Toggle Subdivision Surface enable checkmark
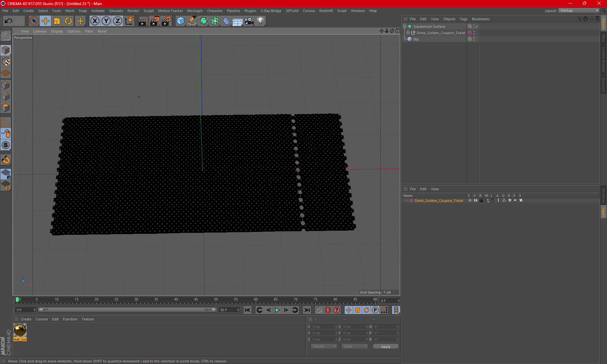The width and height of the screenshot is (607, 364). tap(477, 27)
